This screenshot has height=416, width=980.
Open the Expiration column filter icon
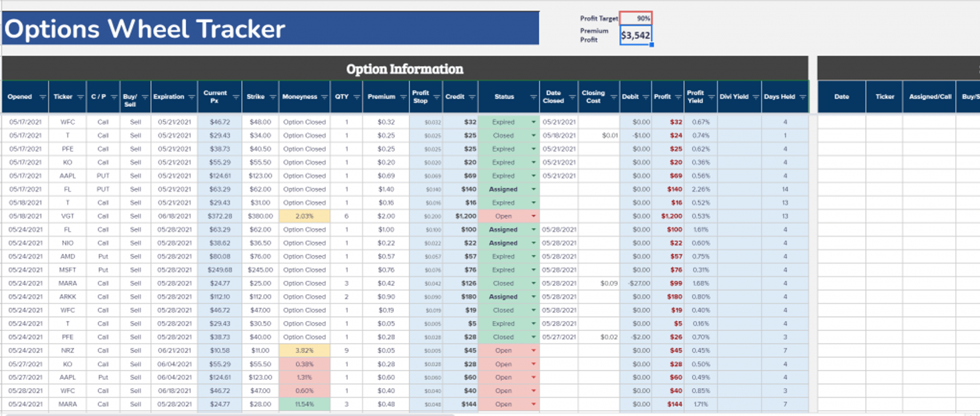click(x=192, y=97)
